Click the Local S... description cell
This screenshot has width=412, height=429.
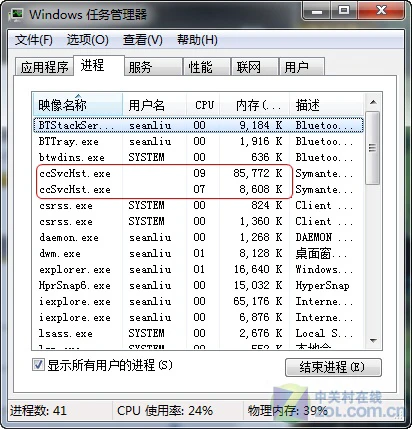tap(324, 333)
